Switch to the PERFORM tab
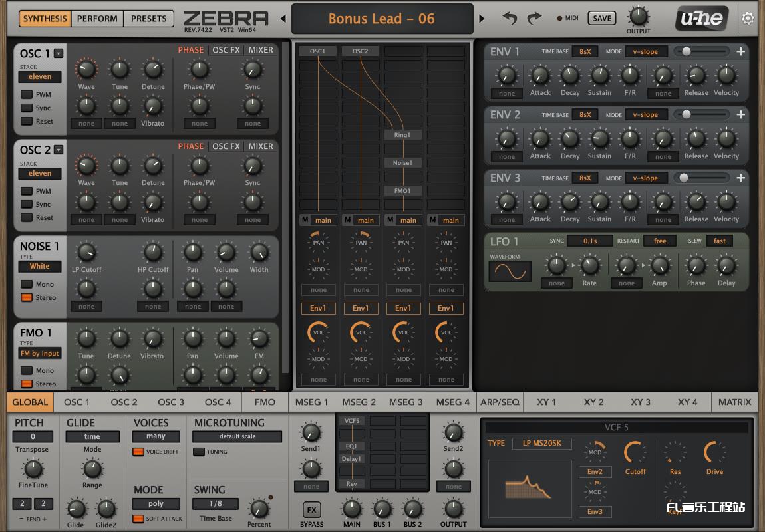765x532 pixels. (x=97, y=19)
